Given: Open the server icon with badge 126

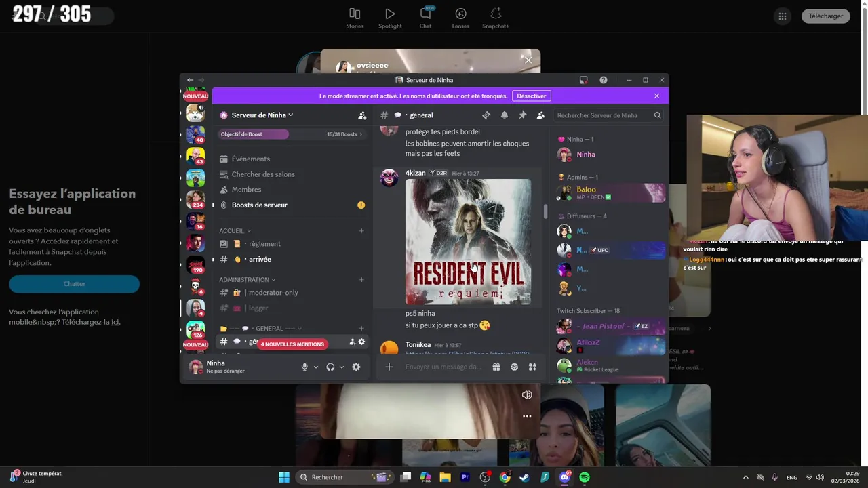Looking at the screenshot, I should 195,329.
